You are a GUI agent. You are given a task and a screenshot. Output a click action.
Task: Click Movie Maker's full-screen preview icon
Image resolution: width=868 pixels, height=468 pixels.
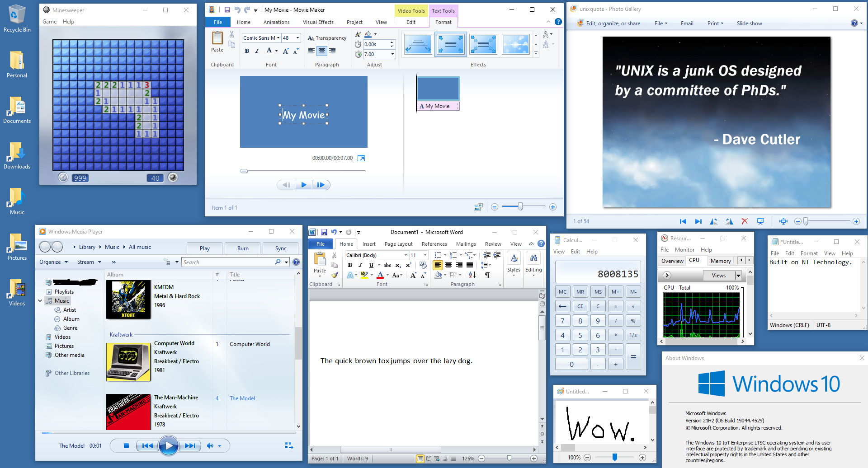pyautogui.click(x=361, y=158)
